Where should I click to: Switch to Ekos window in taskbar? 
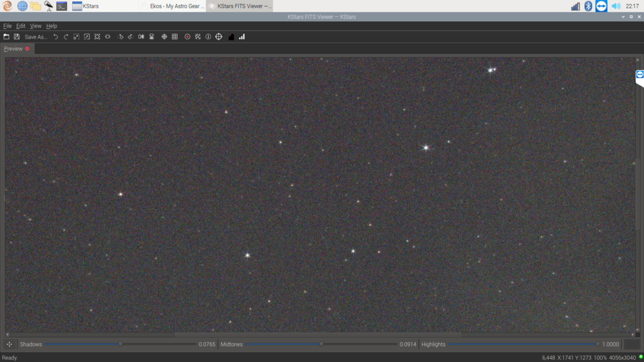click(173, 6)
